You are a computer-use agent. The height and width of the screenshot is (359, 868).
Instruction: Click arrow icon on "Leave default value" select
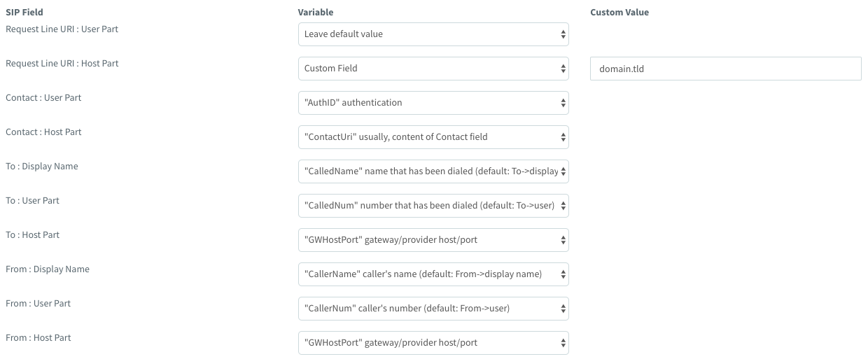tap(563, 34)
